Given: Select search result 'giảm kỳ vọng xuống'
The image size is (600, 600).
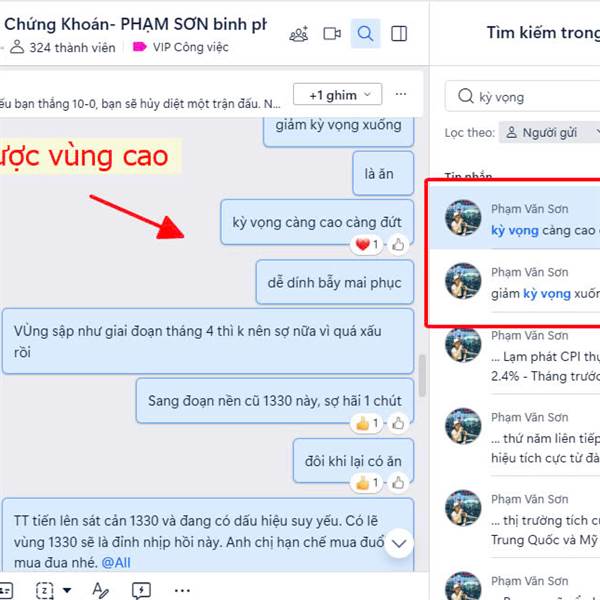Looking at the screenshot, I should pyautogui.click(x=514, y=282).
